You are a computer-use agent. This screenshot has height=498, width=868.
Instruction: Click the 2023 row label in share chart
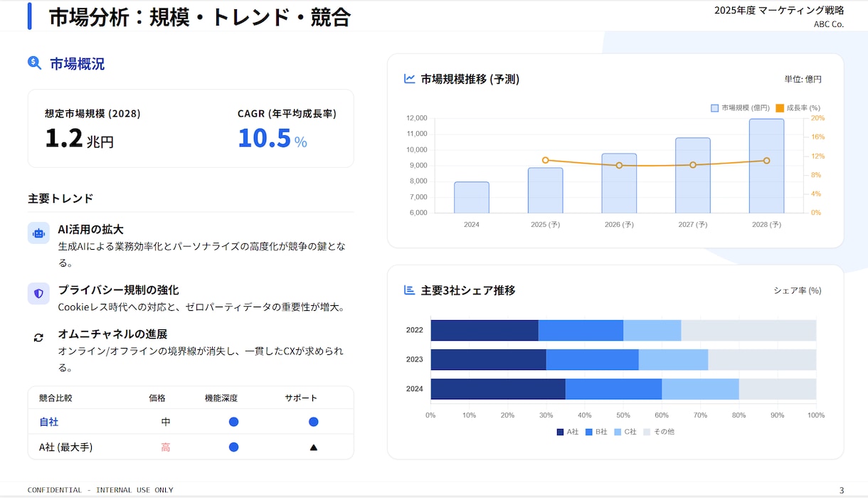click(x=415, y=359)
